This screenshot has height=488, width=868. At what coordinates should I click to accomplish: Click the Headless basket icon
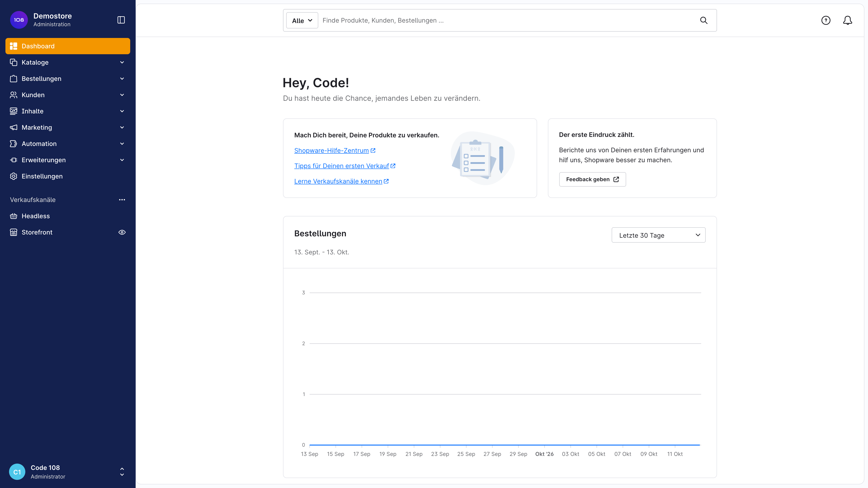click(x=14, y=216)
